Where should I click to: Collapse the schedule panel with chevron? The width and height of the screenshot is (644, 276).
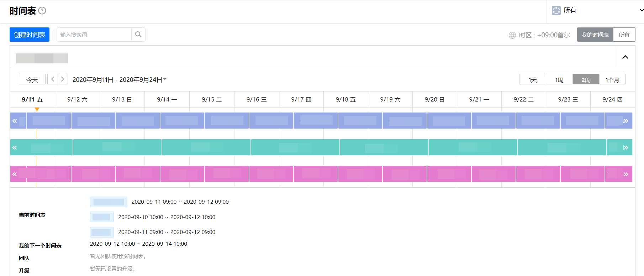(625, 57)
